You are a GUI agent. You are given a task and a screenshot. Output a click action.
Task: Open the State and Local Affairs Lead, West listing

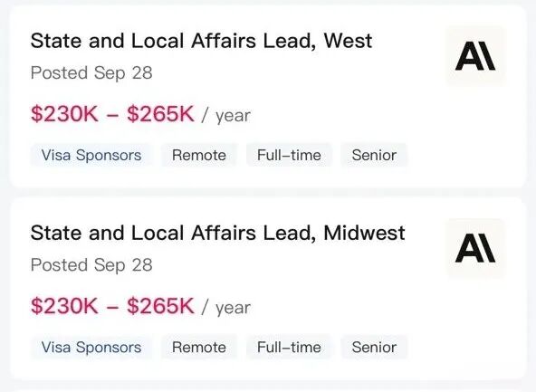(x=201, y=41)
